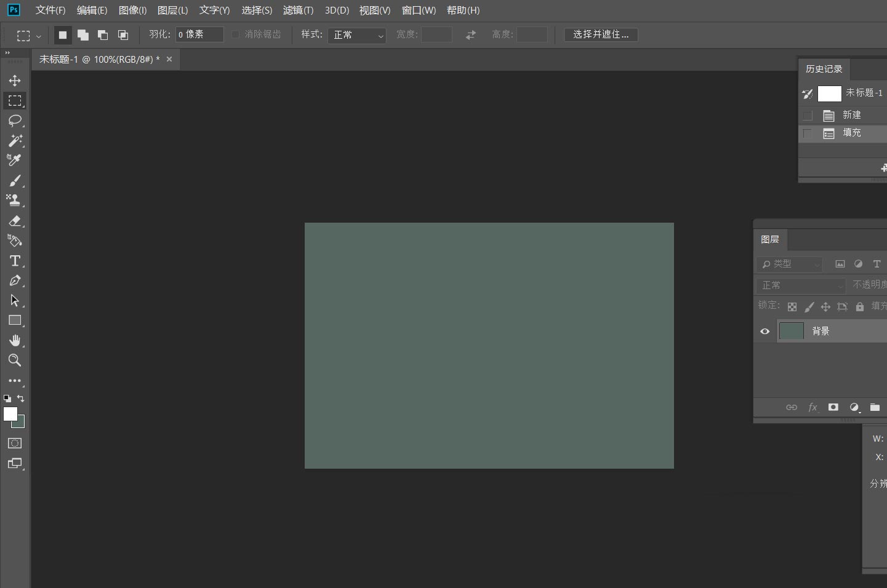Open the 样式 style dropdown
The width and height of the screenshot is (887, 588).
pyautogui.click(x=357, y=35)
